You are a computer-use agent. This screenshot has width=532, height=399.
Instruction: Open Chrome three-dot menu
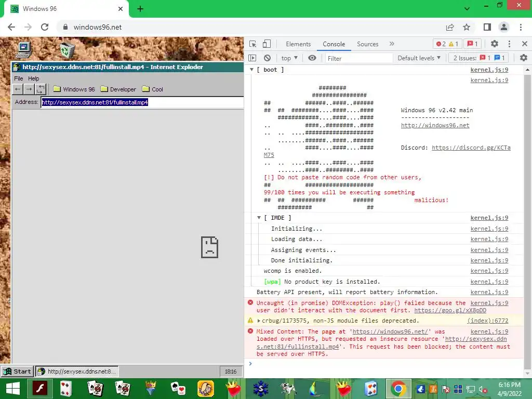pyautogui.click(x=521, y=27)
